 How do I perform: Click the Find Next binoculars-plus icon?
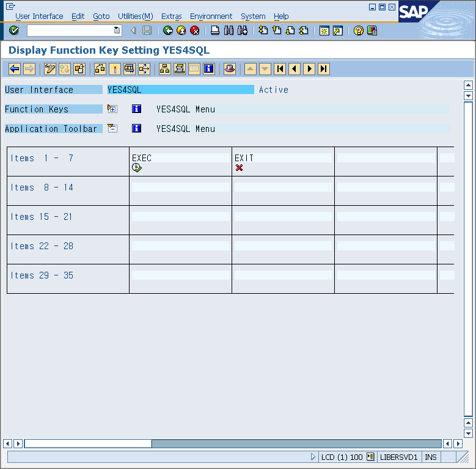coord(242,31)
